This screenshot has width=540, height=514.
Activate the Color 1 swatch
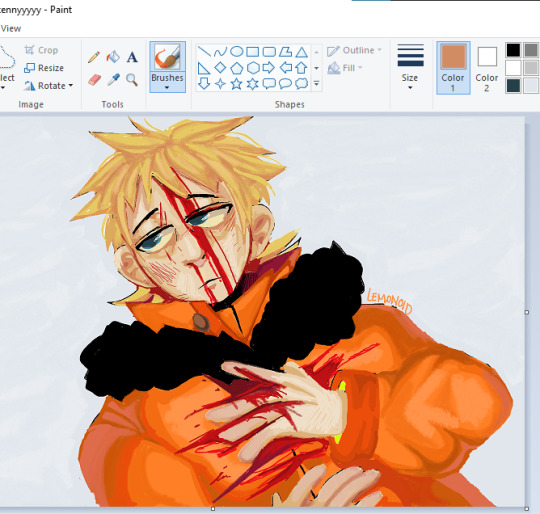tap(453, 68)
